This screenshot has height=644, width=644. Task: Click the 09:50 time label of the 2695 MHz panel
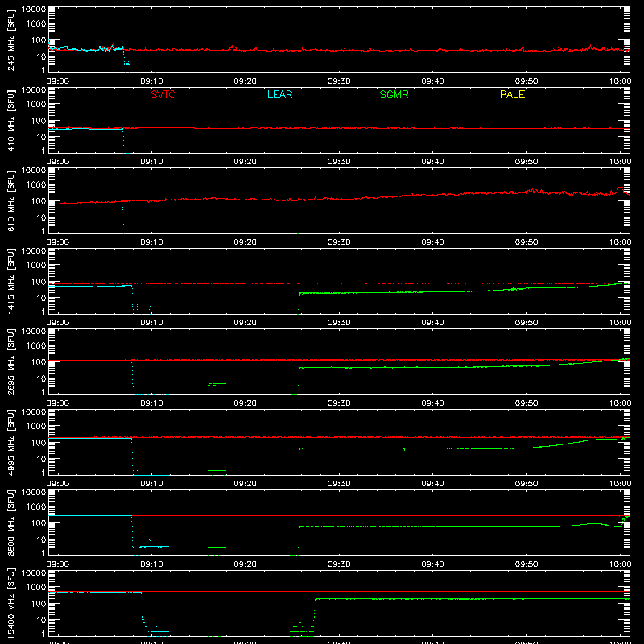coord(526,403)
